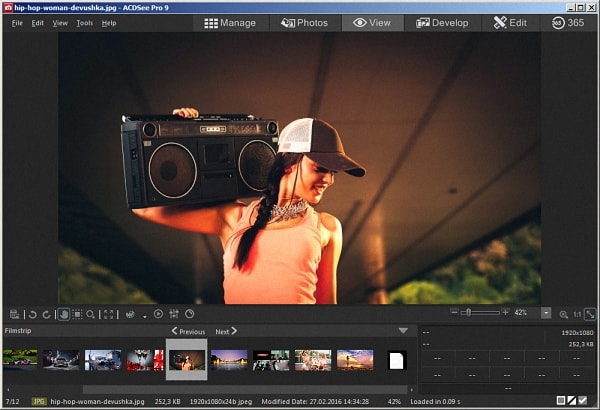Go to the Previous image
The width and height of the screenshot is (600, 410).
(188, 331)
